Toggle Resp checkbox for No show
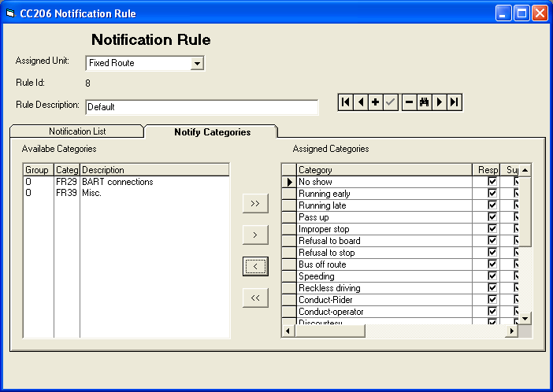Image resolution: width=553 pixels, height=392 pixels. [492, 182]
